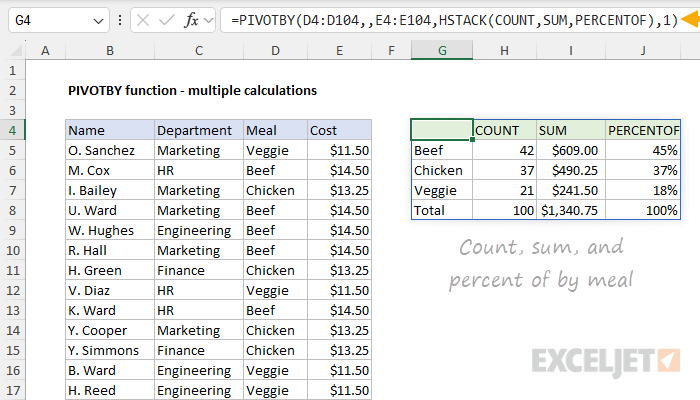Image resolution: width=700 pixels, height=400 pixels.
Task: Click the Veggie percent value 18%
Action: point(643,191)
